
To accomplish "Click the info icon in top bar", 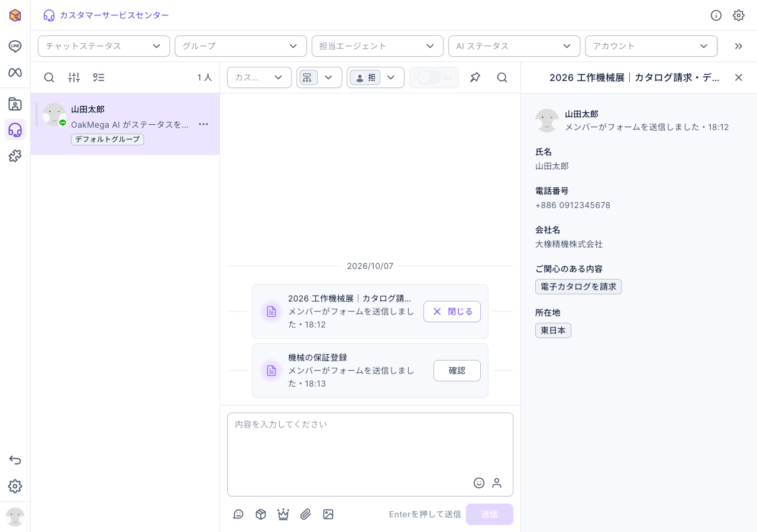I will [716, 15].
